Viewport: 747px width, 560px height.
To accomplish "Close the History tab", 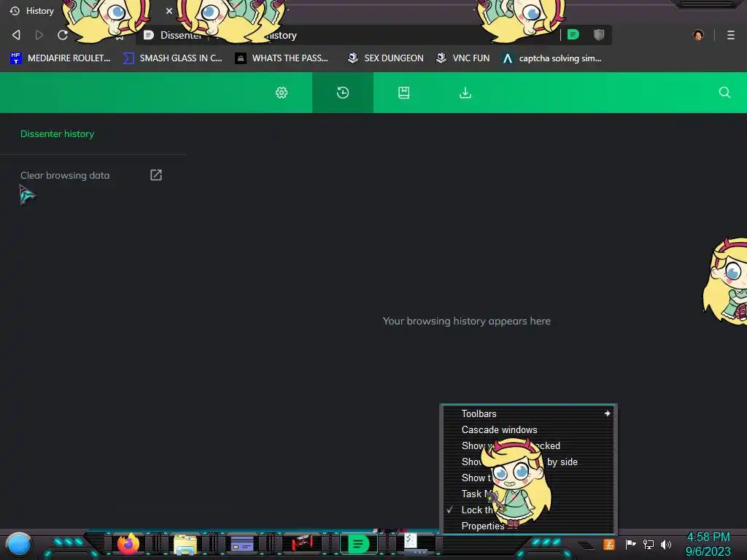I will click(169, 10).
